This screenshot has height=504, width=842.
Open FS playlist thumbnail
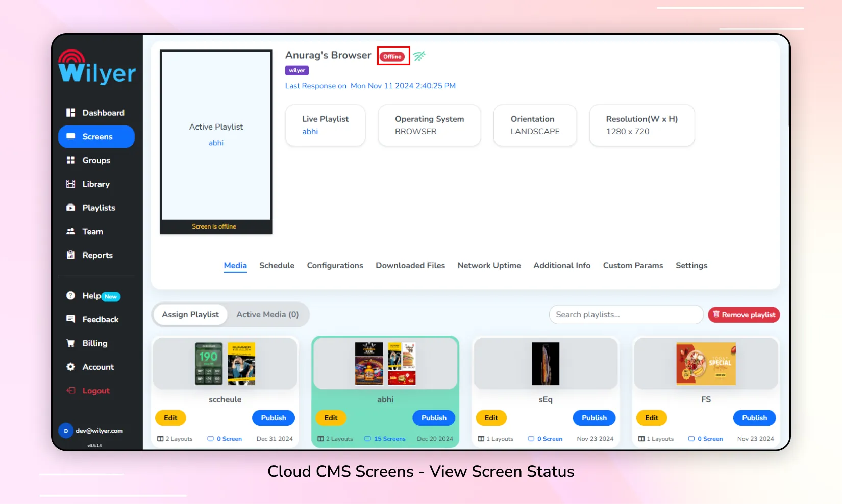pos(706,363)
